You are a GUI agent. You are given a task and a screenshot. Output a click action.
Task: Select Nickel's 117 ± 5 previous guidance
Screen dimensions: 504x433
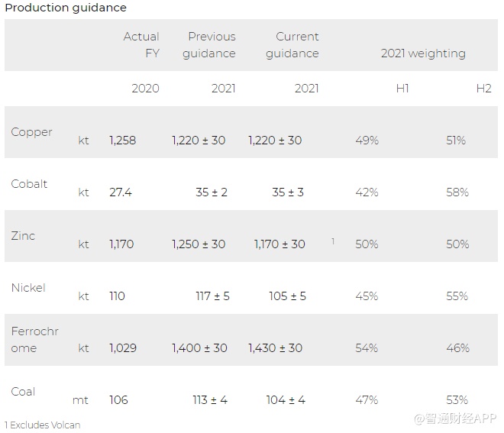(213, 296)
